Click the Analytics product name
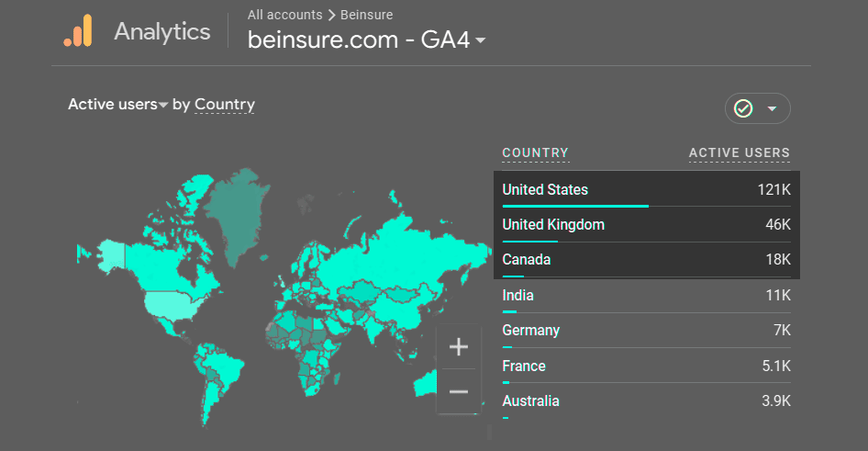Image resolution: width=868 pixels, height=451 pixels. coord(162,31)
